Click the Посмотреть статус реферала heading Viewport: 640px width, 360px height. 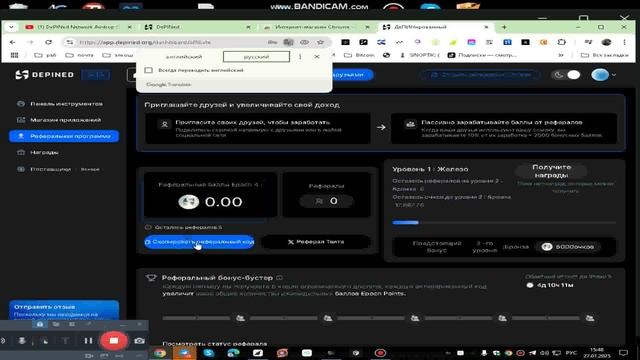[215, 344]
